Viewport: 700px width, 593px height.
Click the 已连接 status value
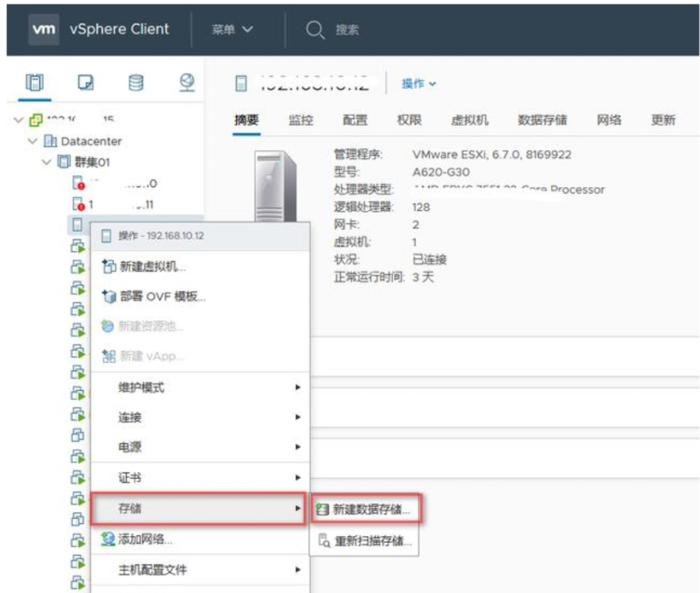430,259
